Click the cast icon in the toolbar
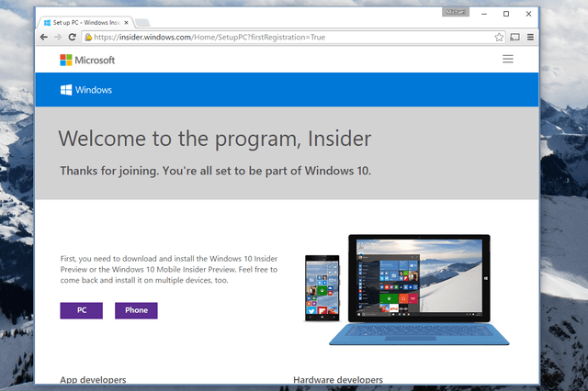The image size is (588, 391). [514, 37]
